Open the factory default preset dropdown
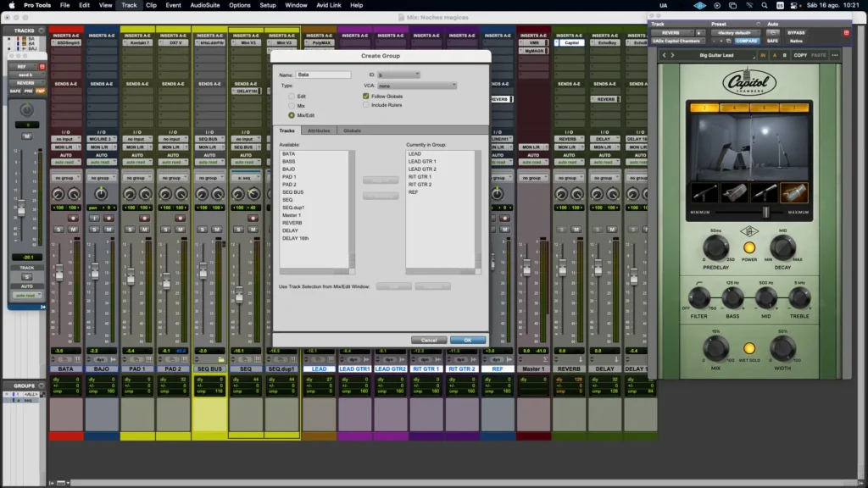The width and height of the screenshot is (868, 488). (x=734, y=33)
